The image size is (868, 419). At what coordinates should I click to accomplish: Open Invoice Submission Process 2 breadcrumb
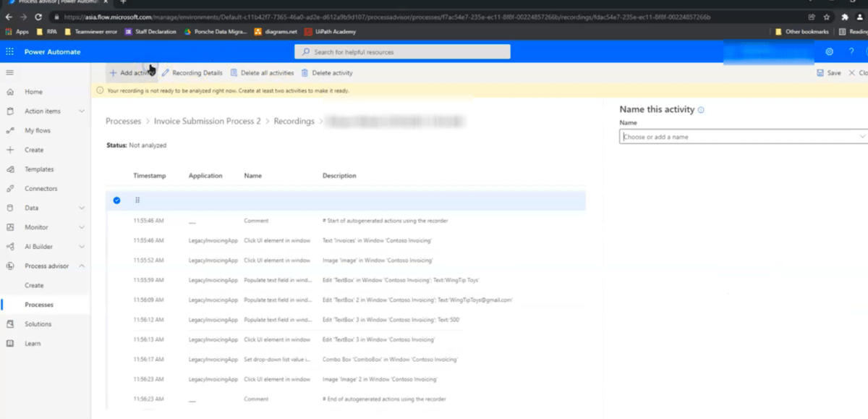click(x=206, y=121)
